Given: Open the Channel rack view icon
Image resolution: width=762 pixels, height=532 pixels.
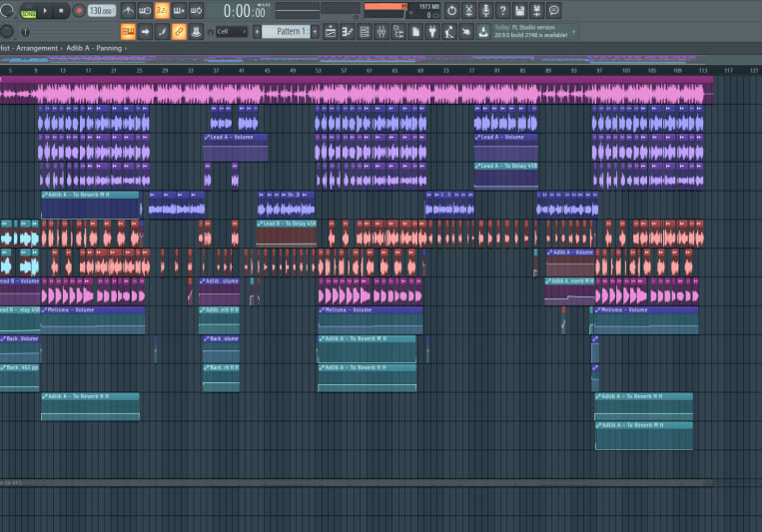Looking at the screenshot, I should click(x=365, y=32).
